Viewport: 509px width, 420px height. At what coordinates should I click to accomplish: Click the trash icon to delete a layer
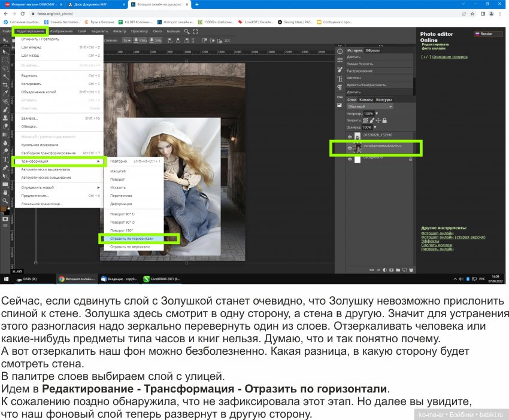pos(411,270)
